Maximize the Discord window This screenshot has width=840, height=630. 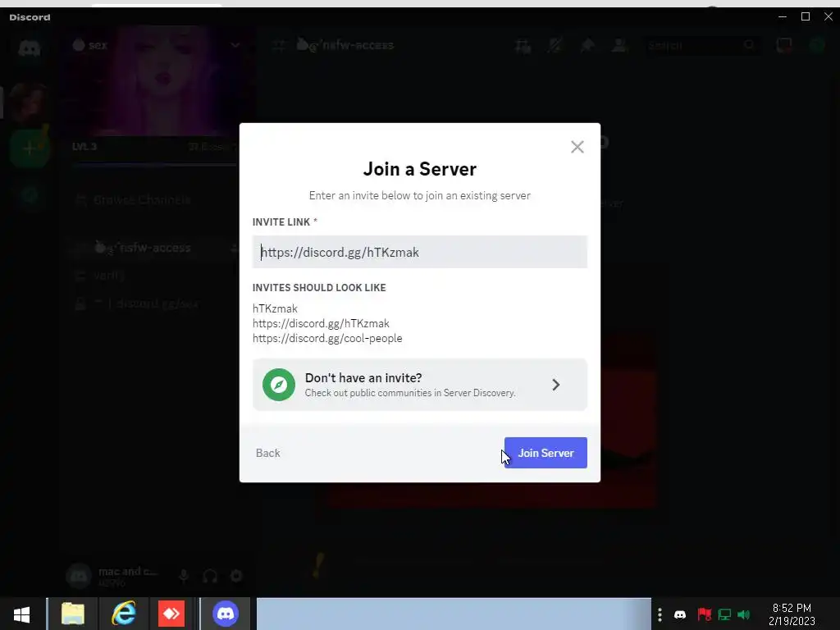[806, 16]
